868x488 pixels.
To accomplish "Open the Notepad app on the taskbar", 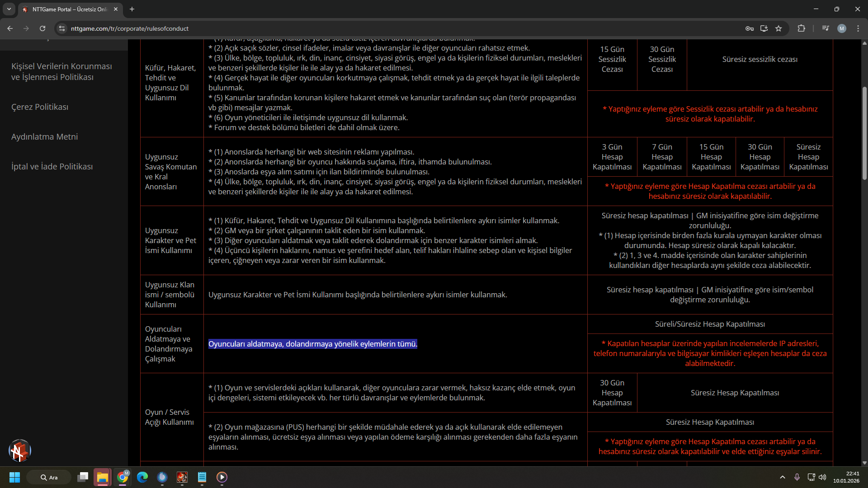I will 202,477.
